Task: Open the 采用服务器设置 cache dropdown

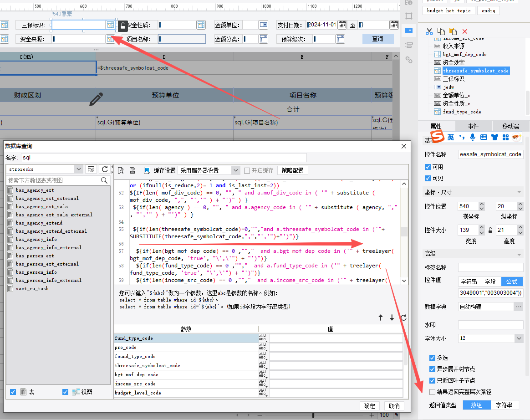Action: [x=235, y=170]
